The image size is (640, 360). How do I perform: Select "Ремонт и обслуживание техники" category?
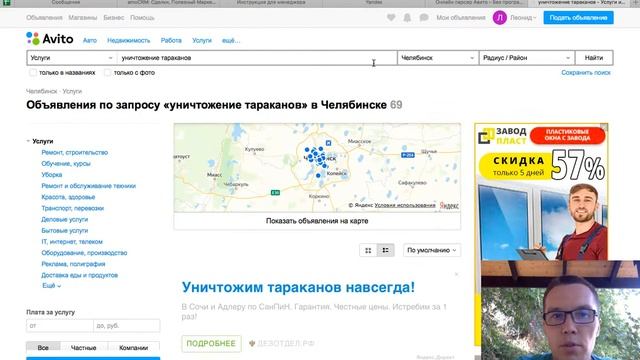[89, 186]
